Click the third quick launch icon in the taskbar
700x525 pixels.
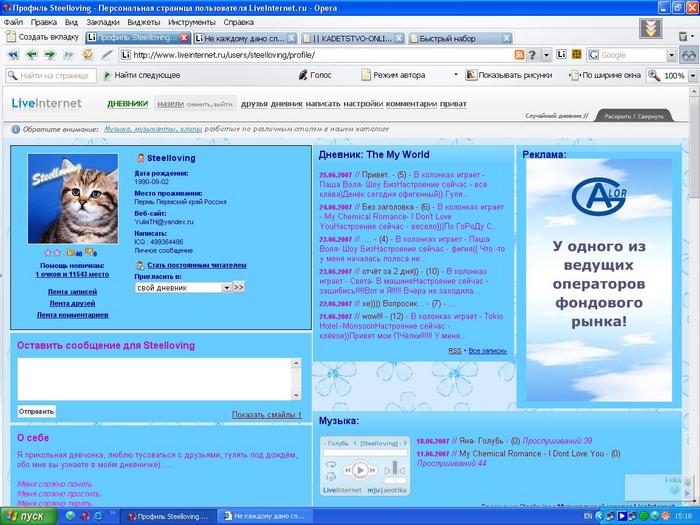point(98,516)
